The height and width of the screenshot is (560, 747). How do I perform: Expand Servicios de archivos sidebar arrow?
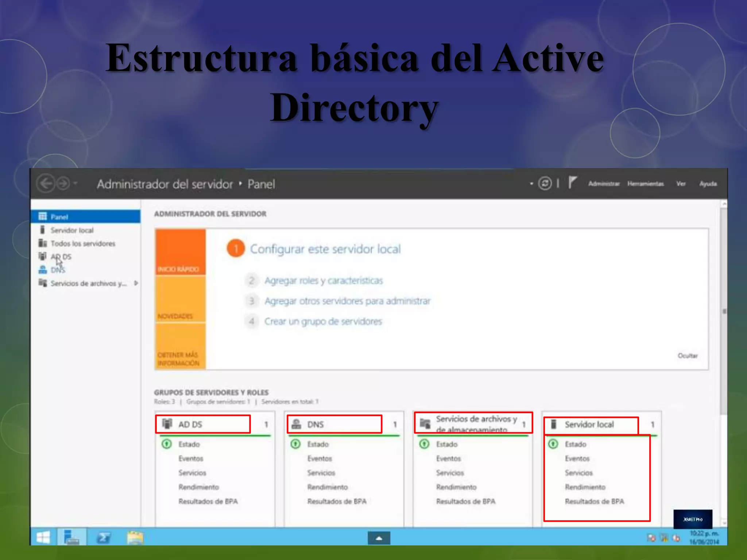[x=136, y=283]
